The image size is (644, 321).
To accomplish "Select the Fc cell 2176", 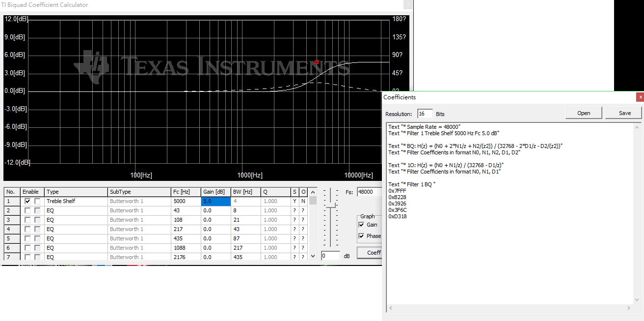I will (x=186, y=257).
